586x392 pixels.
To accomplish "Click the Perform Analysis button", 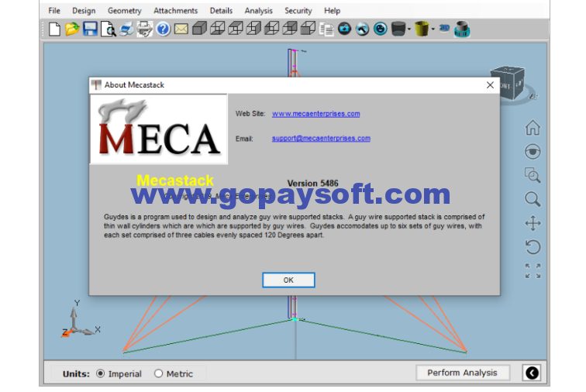I will click(462, 373).
